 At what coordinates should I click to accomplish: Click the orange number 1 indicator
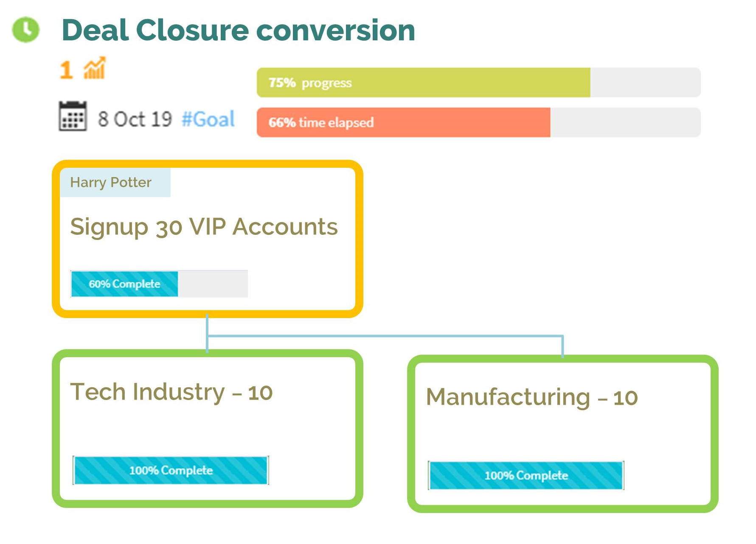[66, 70]
